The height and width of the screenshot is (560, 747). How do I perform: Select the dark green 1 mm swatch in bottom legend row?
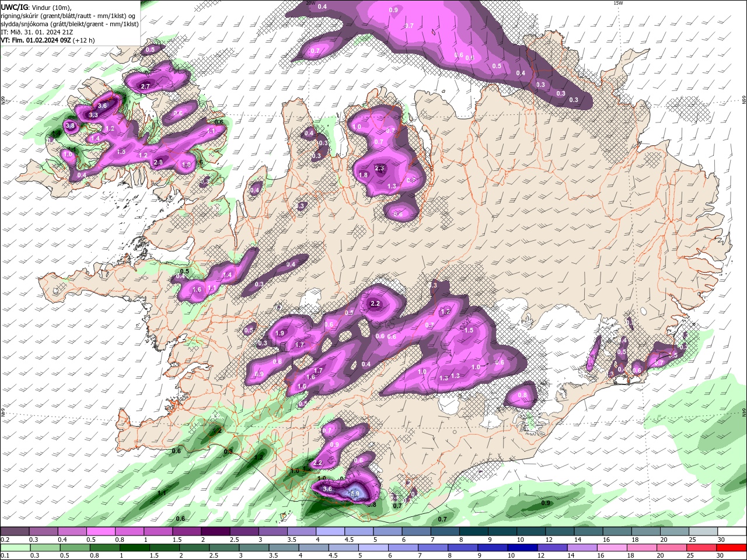135,548
